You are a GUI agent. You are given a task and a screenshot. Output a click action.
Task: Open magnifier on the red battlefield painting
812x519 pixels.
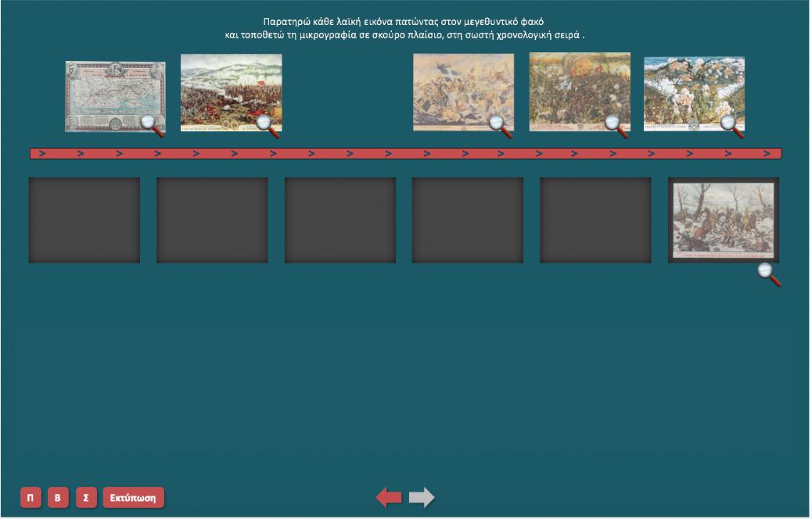point(268,125)
